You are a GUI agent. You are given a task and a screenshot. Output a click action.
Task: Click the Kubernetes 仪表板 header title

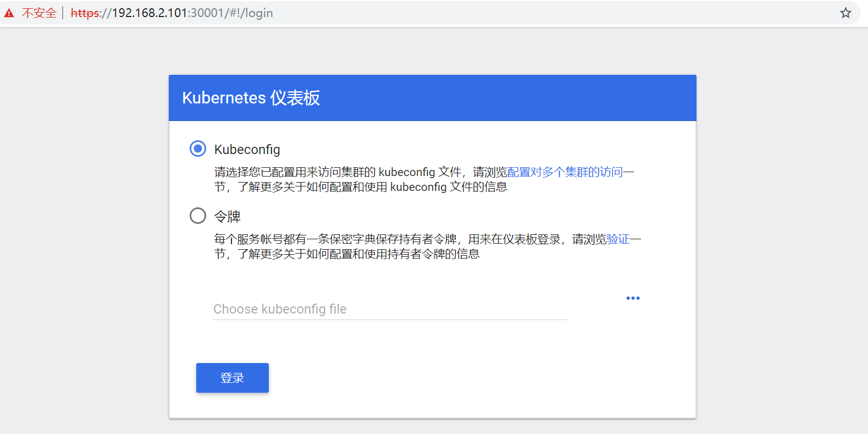[251, 98]
